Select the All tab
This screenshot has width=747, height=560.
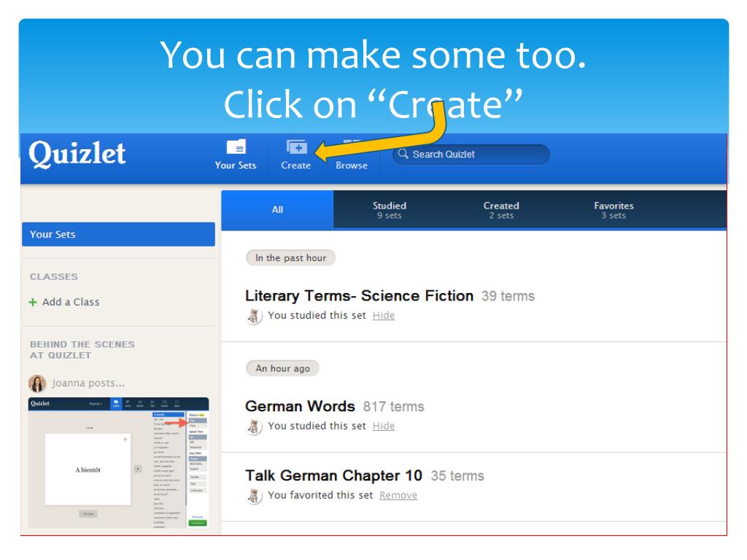tap(277, 209)
